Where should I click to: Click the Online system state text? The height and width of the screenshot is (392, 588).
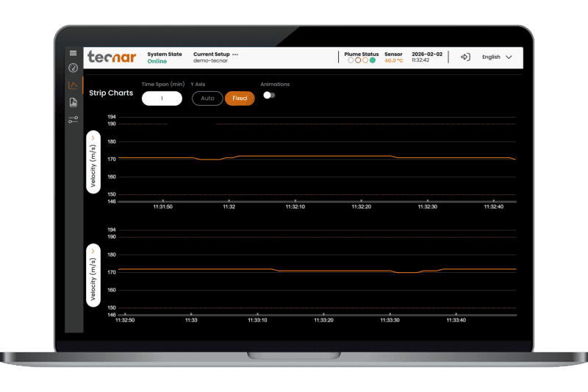[157, 61]
